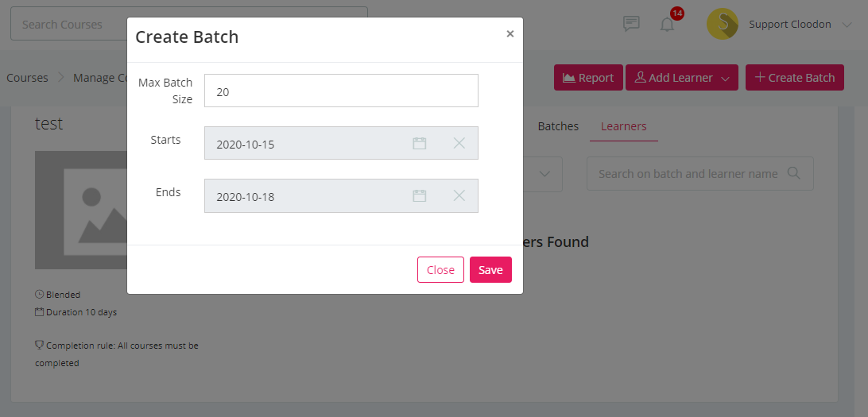The height and width of the screenshot is (417, 868).
Task: Open the Report button
Action: (588, 77)
